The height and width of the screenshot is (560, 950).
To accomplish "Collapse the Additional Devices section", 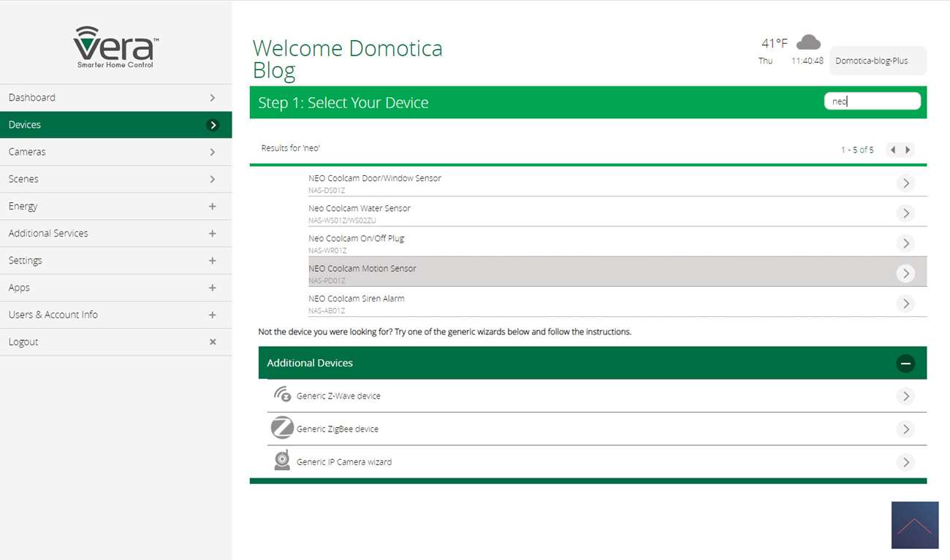I will tap(905, 363).
